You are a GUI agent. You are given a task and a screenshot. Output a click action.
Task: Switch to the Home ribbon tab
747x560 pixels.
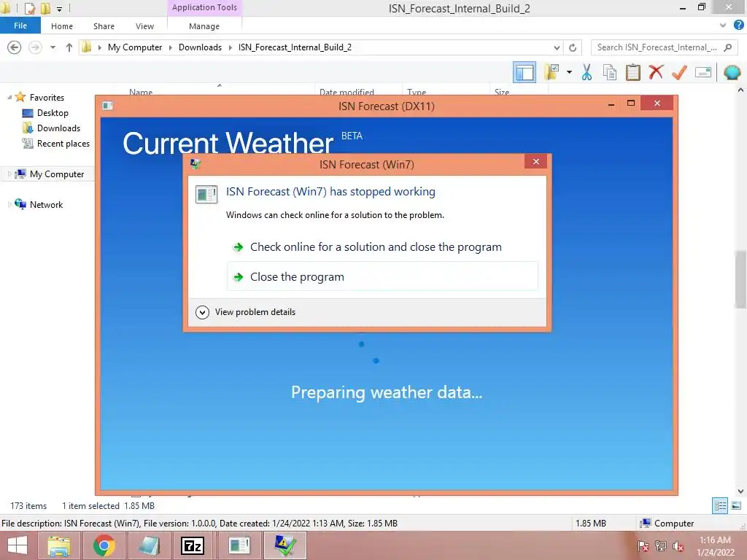click(x=62, y=26)
